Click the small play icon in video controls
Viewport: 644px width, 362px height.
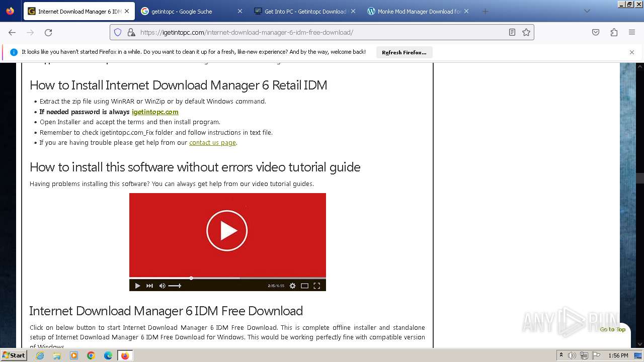pyautogui.click(x=137, y=286)
